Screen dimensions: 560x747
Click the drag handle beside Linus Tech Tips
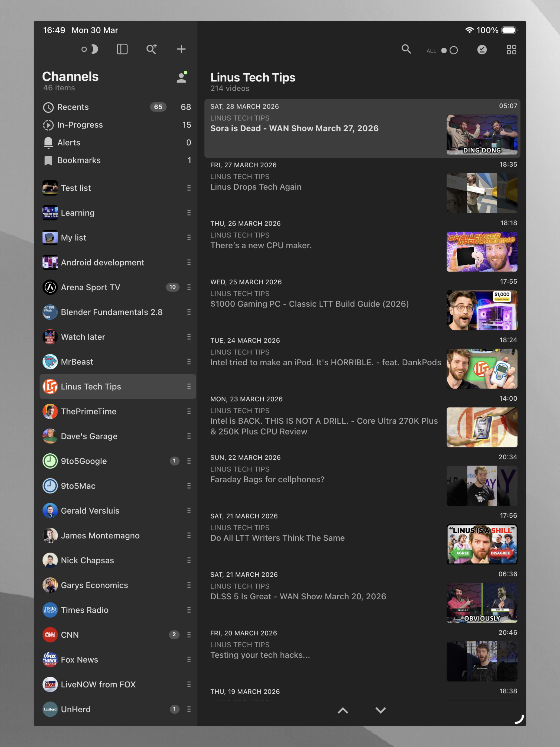189,387
